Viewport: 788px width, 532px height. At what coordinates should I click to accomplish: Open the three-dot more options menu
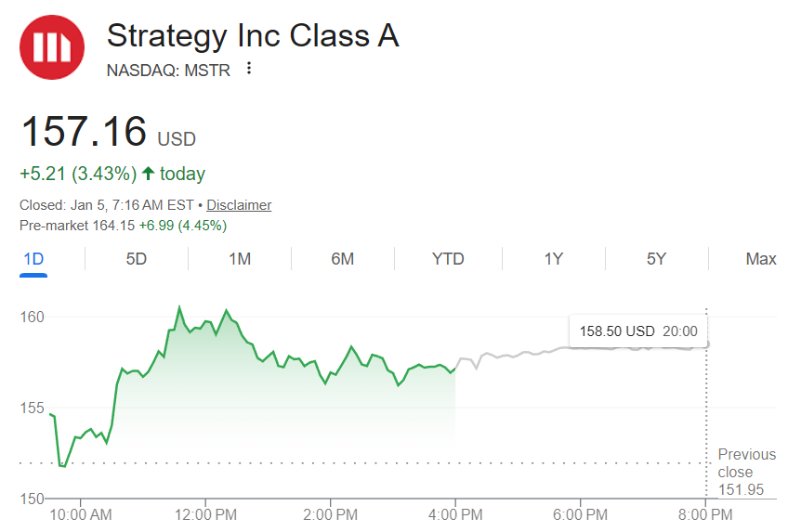pos(248,69)
